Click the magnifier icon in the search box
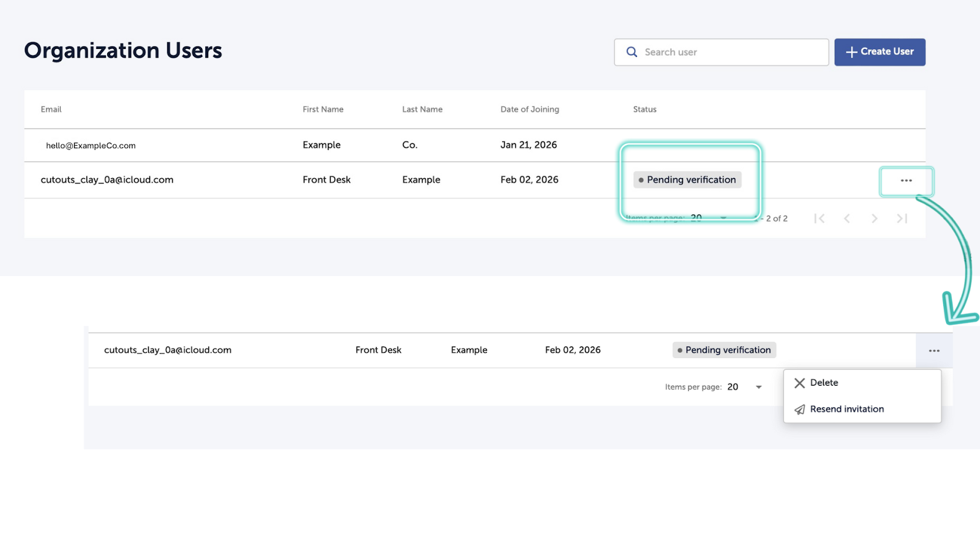This screenshot has height=551, width=980. coord(631,52)
